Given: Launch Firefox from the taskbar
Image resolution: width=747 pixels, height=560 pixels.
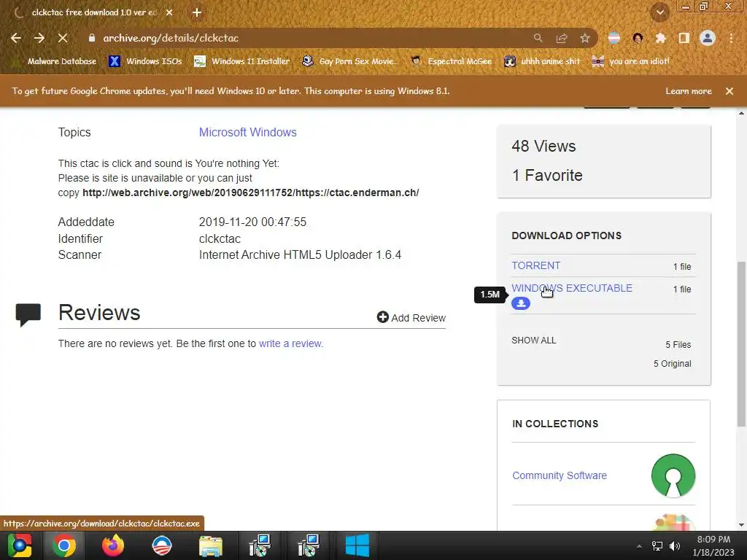Looking at the screenshot, I should 113,545.
